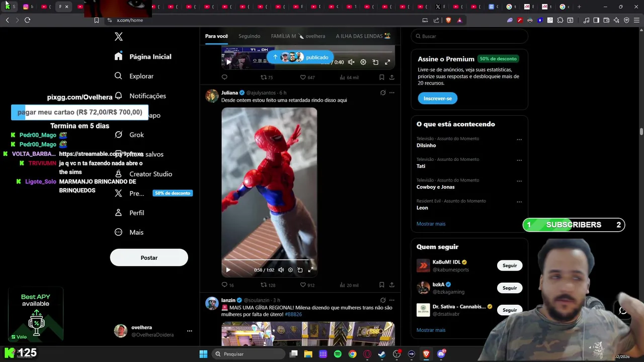
Task: Open Perfil in sidebar
Action: 129,213
